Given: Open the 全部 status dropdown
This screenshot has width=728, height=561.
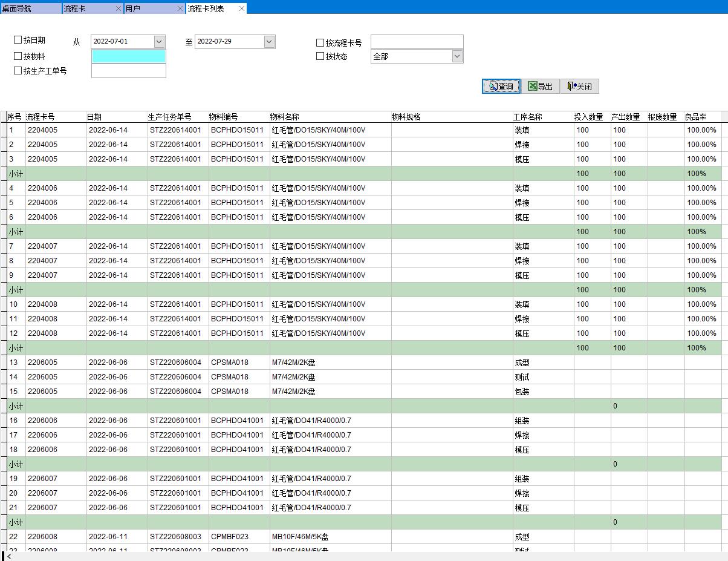Looking at the screenshot, I should [457, 56].
